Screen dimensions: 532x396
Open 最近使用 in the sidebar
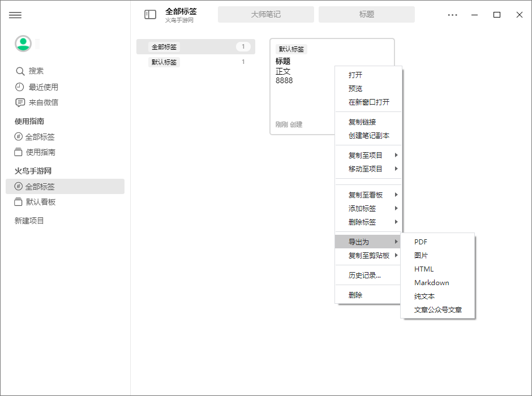tap(44, 87)
